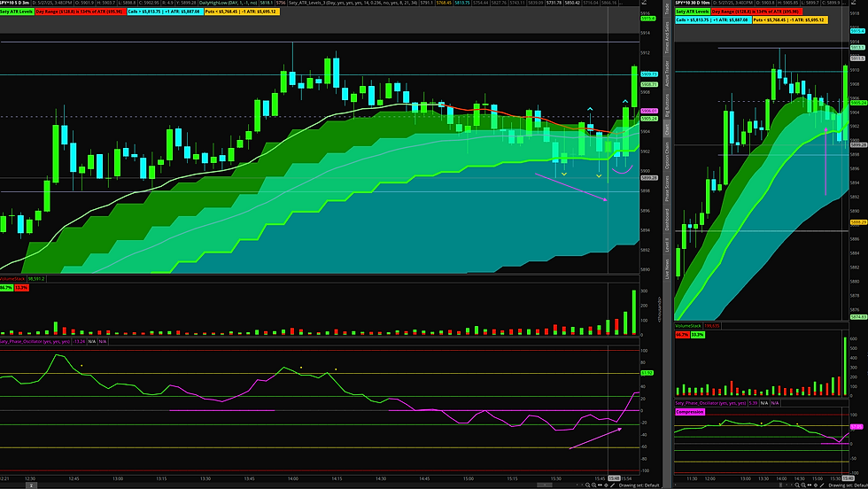The width and height of the screenshot is (868, 489).
Task: Open the Times And Sales sidebar tab
Action: coord(667,38)
